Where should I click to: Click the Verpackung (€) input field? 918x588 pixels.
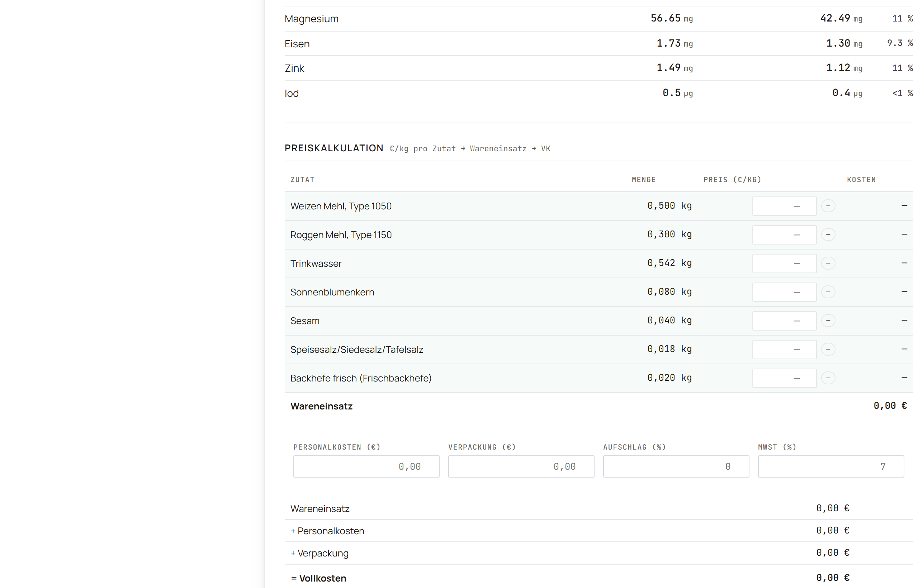521,466
